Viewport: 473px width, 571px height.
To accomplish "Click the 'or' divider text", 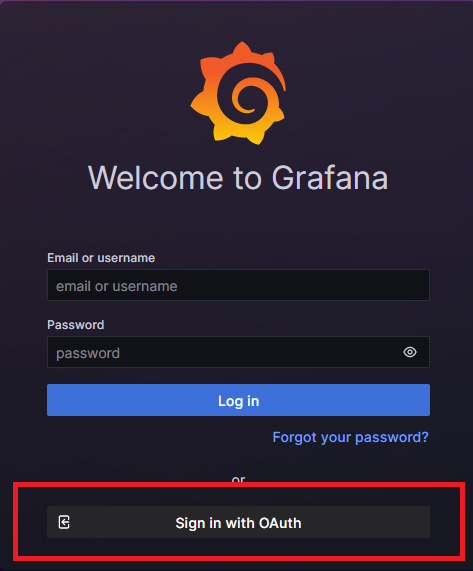I will coord(239,479).
